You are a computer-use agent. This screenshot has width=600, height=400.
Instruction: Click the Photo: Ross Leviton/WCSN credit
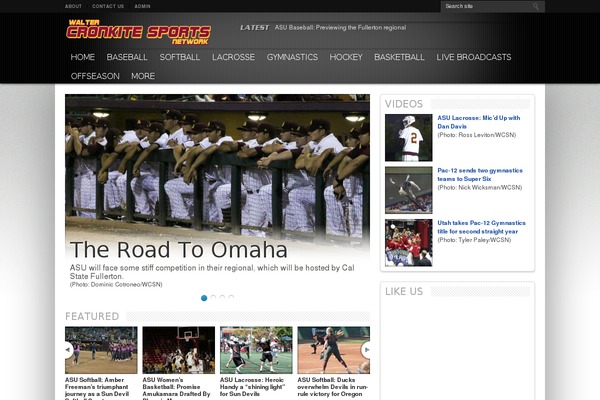tap(477, 135)
